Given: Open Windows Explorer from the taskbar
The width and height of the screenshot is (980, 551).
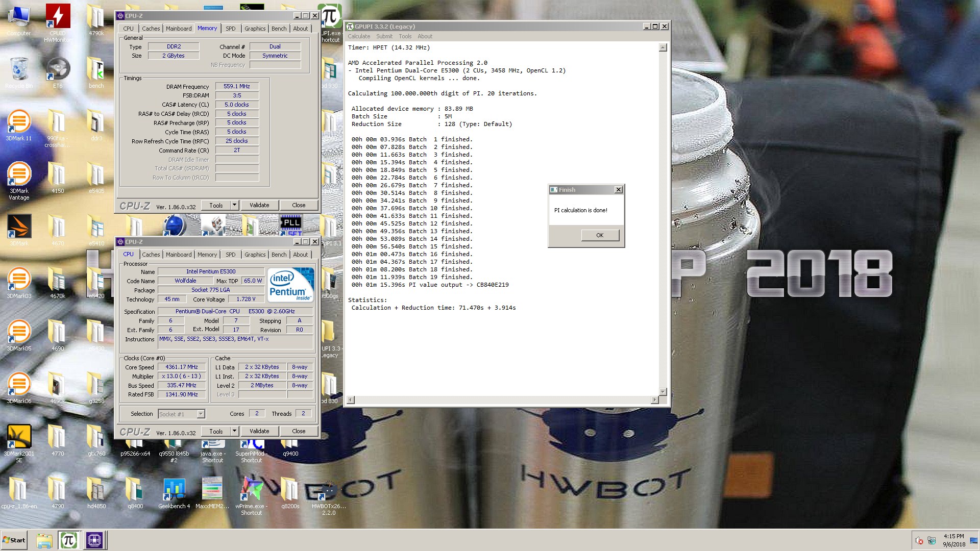Looking at the screenshot, I should click(44, 540).
